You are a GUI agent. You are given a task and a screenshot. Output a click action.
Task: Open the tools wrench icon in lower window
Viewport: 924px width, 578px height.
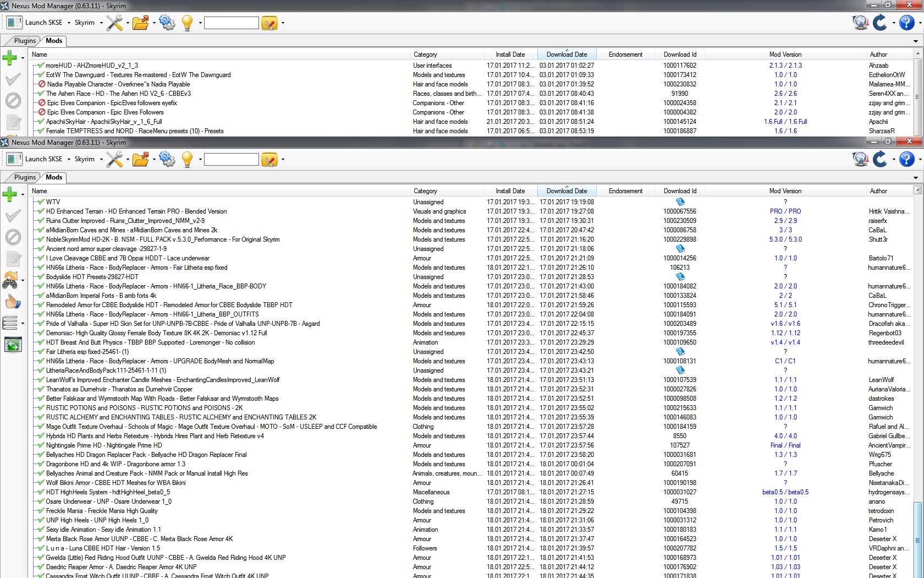tap(114, 160)
